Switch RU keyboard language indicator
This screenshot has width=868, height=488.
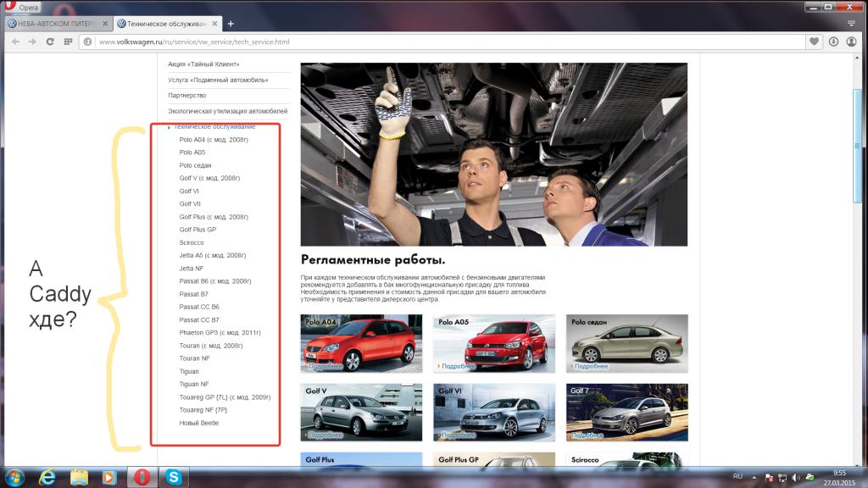tap(738, 476)
